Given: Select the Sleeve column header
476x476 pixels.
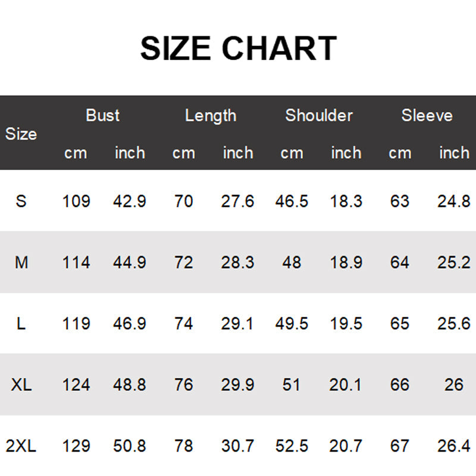Looking at the screenshot, I should 427,115.
